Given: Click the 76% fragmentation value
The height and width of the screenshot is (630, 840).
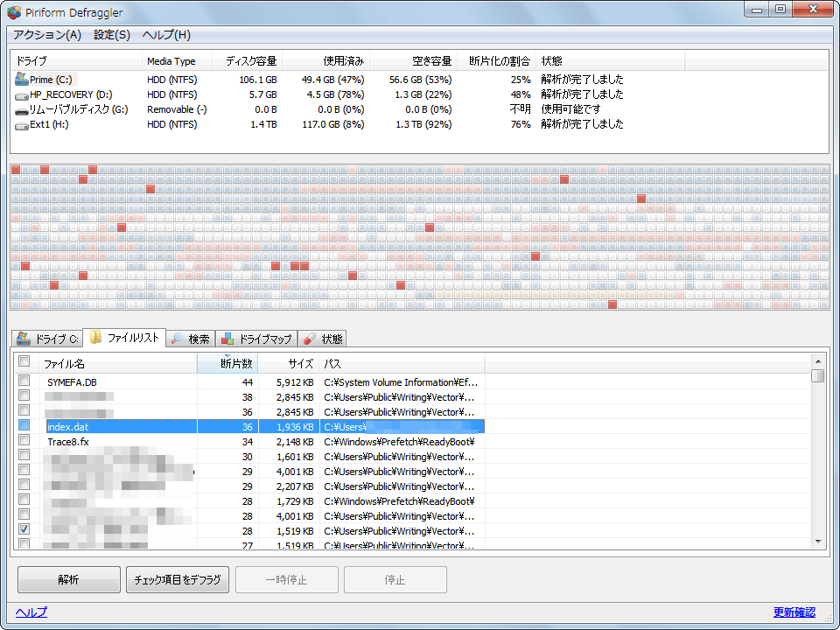Looking at the screenshot, I should (x=521, y=125).
